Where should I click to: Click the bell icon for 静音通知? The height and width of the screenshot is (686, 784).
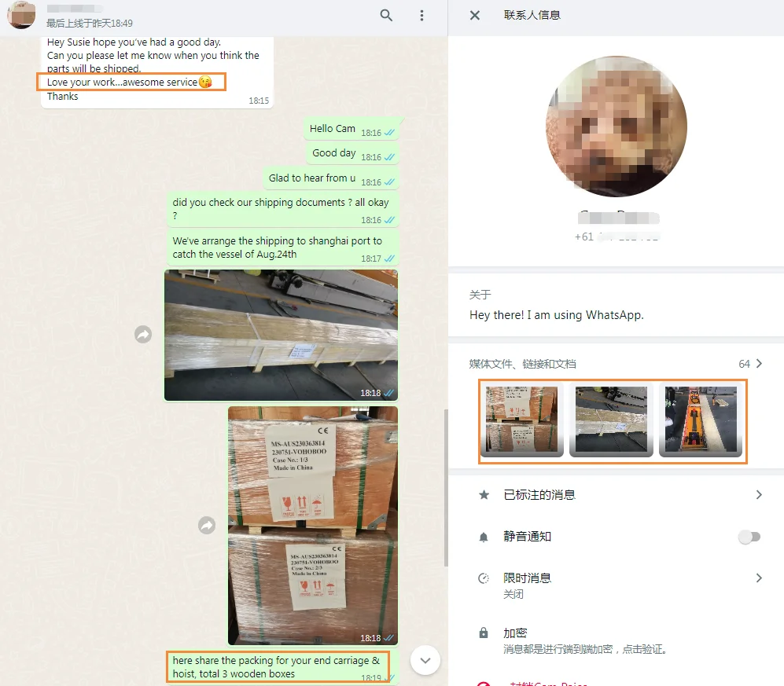point(484,537)
